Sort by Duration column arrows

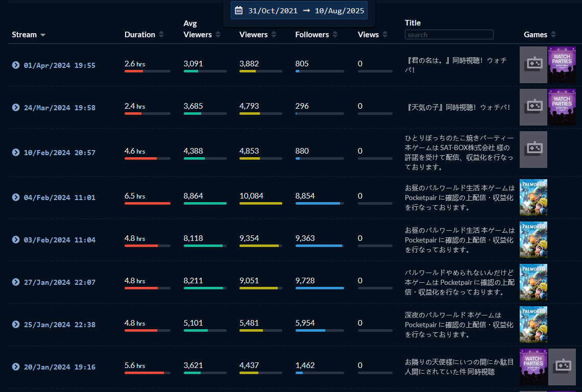161,35
